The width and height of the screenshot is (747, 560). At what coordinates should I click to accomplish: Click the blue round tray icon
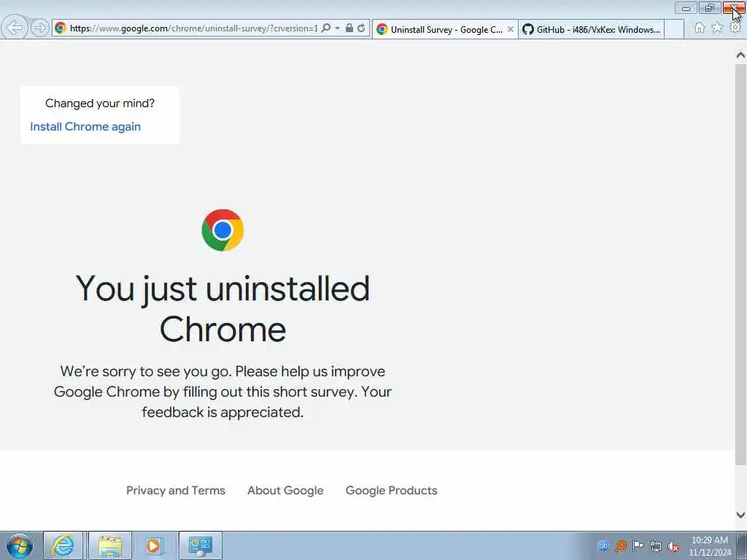pos(603,545)
